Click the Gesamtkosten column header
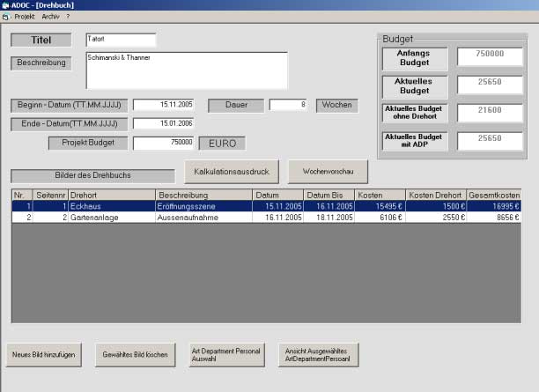539x392 pixels. tap(494, 195)
